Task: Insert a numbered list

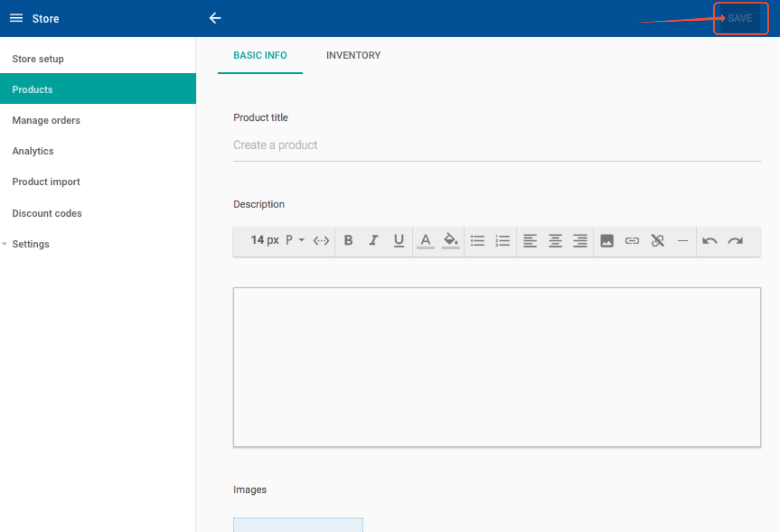Action: tap(503, 240)
